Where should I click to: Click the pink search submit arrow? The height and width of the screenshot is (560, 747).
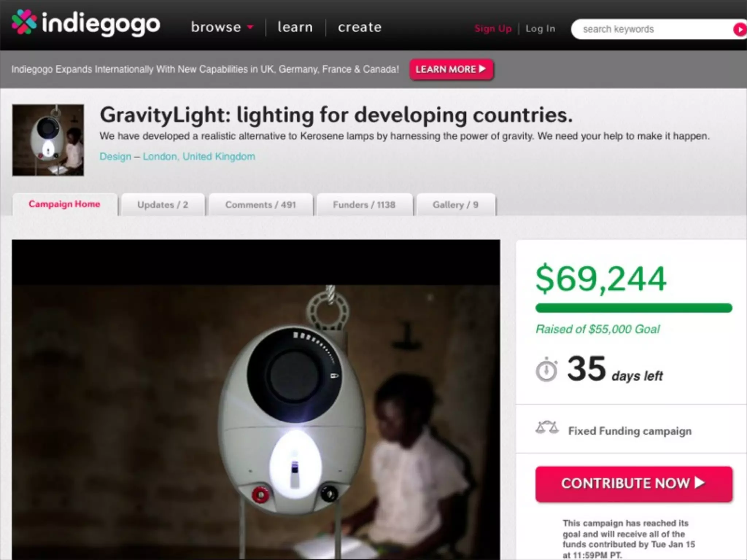tap(740, 29)
